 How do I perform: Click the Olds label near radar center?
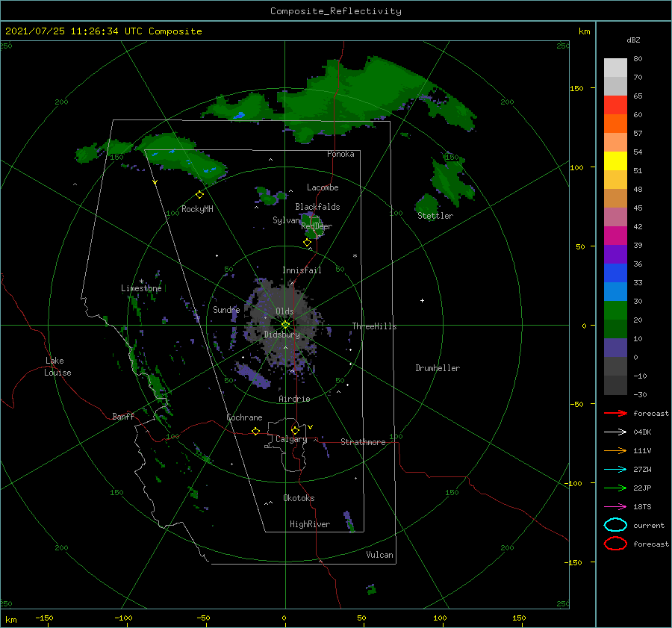pos(284,311)
